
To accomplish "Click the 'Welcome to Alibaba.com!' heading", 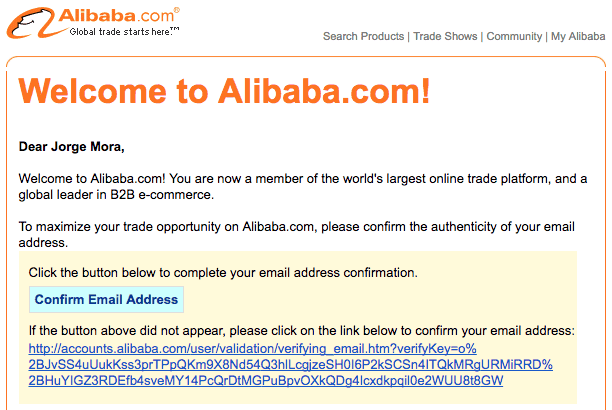I will 225,91.
